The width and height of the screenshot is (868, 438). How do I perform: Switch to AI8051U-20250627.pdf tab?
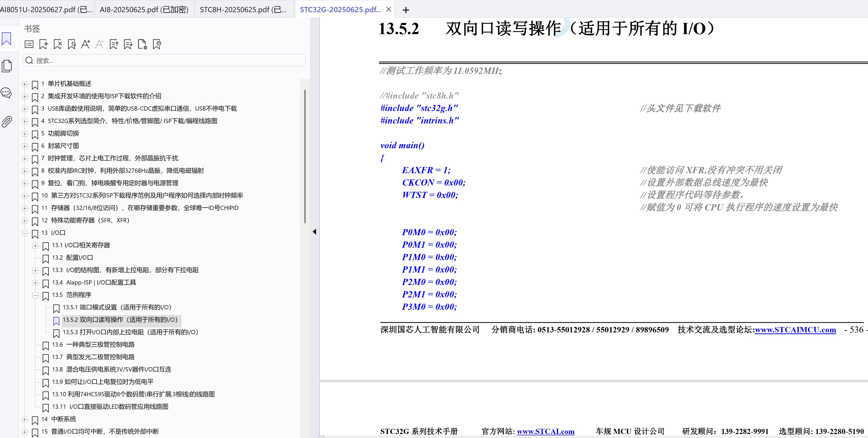point(46,9)
